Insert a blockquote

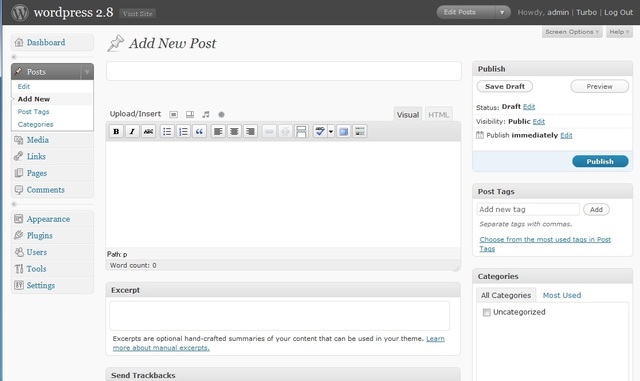click(199, 131)
